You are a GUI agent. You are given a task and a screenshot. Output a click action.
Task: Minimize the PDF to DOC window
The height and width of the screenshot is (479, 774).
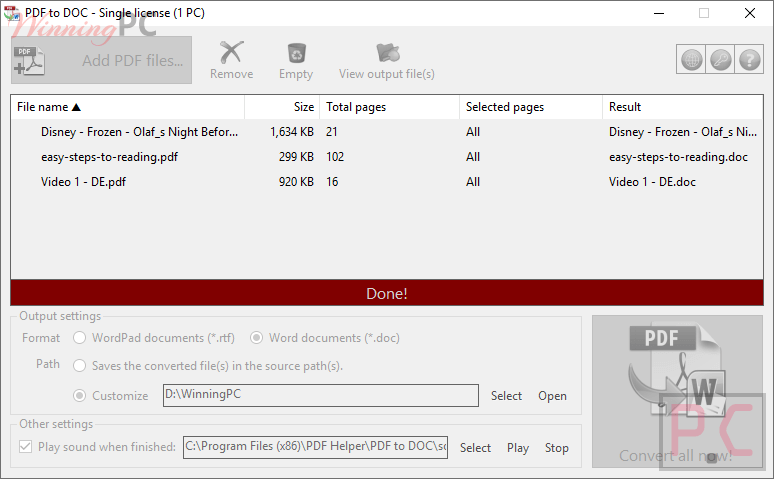[x=659, y=13]
